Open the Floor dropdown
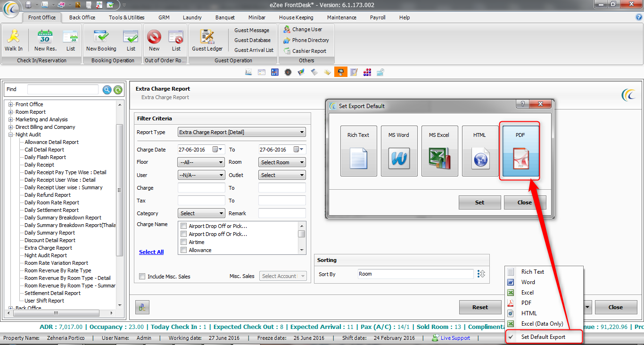The width and height of the screenshot is (644, 345). [201, 162]
